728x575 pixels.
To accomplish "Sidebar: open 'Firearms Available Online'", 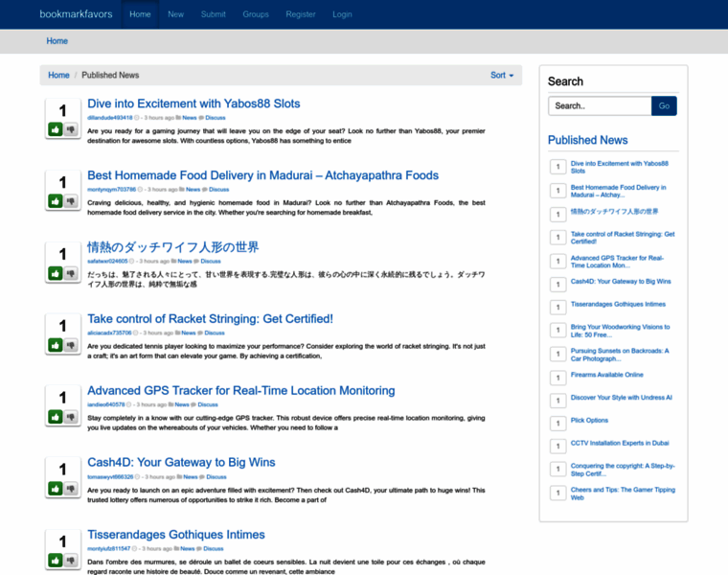I will 606,375.
